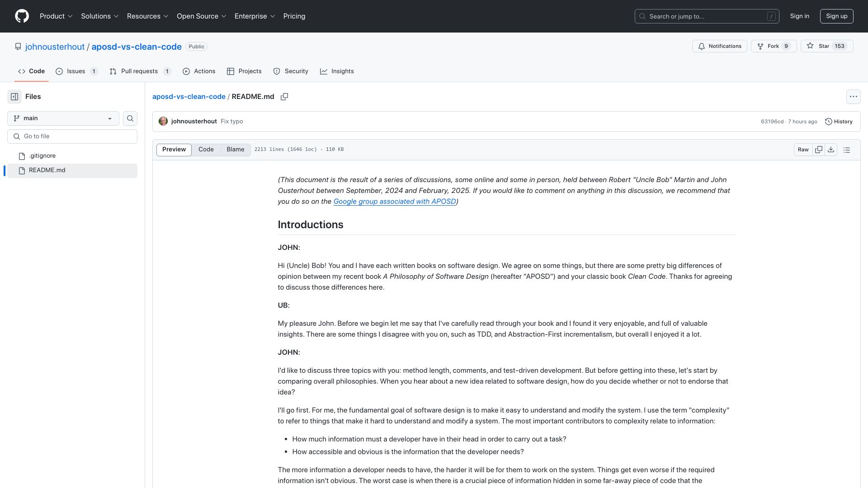
Task: Expand the Resources navigation menu
Action: [148, 16]
